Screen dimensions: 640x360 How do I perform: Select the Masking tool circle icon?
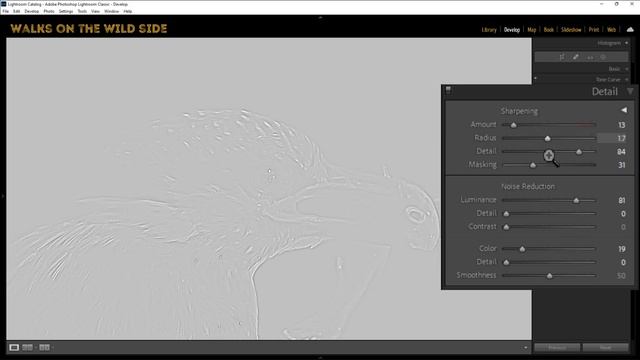click(603, 57)
